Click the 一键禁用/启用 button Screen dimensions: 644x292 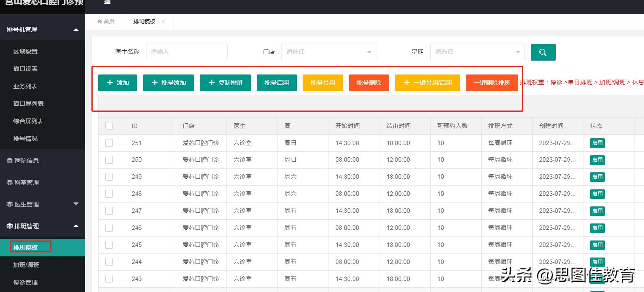427,83
